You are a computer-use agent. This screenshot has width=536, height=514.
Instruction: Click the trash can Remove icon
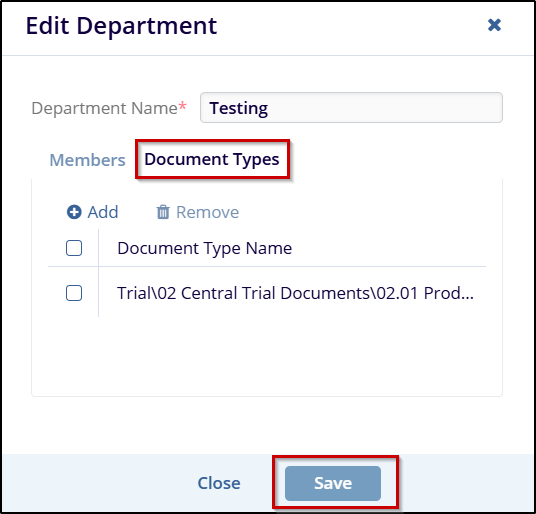tap(163, 212)
